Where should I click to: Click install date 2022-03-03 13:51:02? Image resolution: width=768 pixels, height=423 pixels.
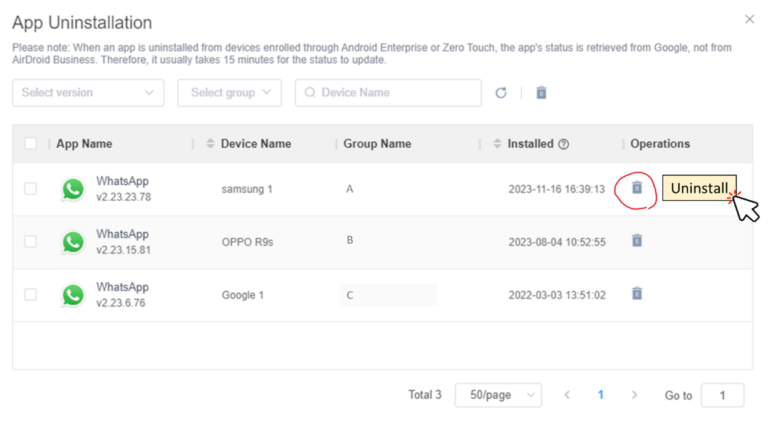pyautogui.click(x=557, y=295)
